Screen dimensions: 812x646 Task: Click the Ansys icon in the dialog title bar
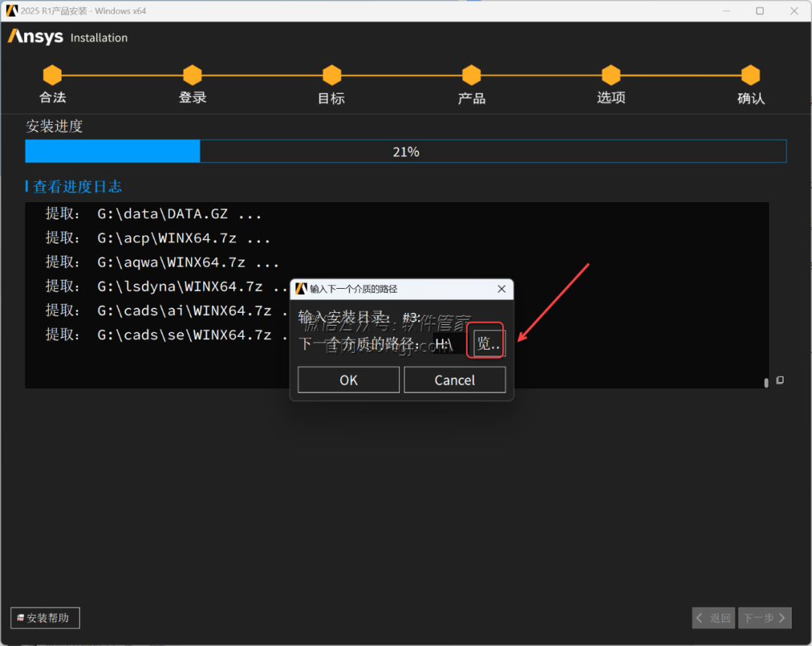pos(301,289)
